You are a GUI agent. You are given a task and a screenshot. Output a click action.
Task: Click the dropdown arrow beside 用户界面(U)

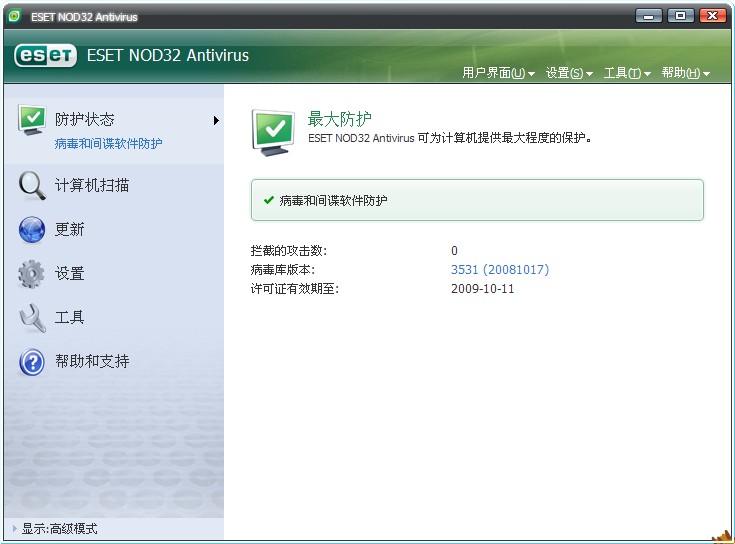531,74
